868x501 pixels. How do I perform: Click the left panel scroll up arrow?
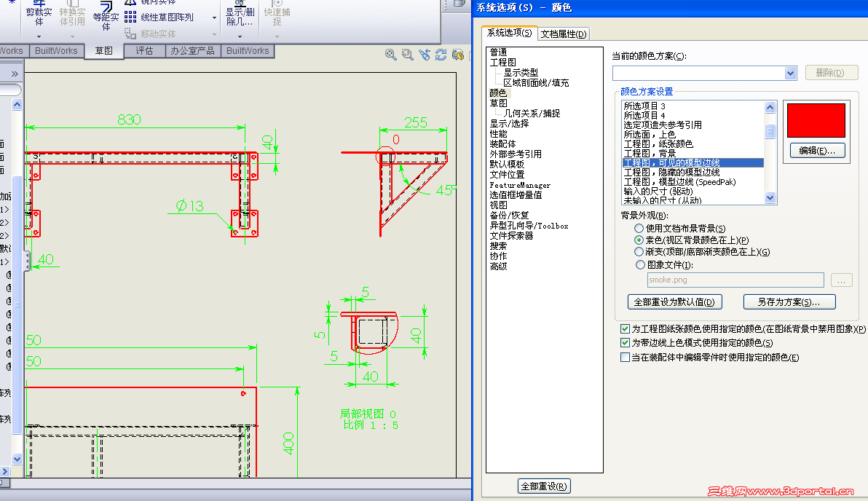click(x=17, y=104)
